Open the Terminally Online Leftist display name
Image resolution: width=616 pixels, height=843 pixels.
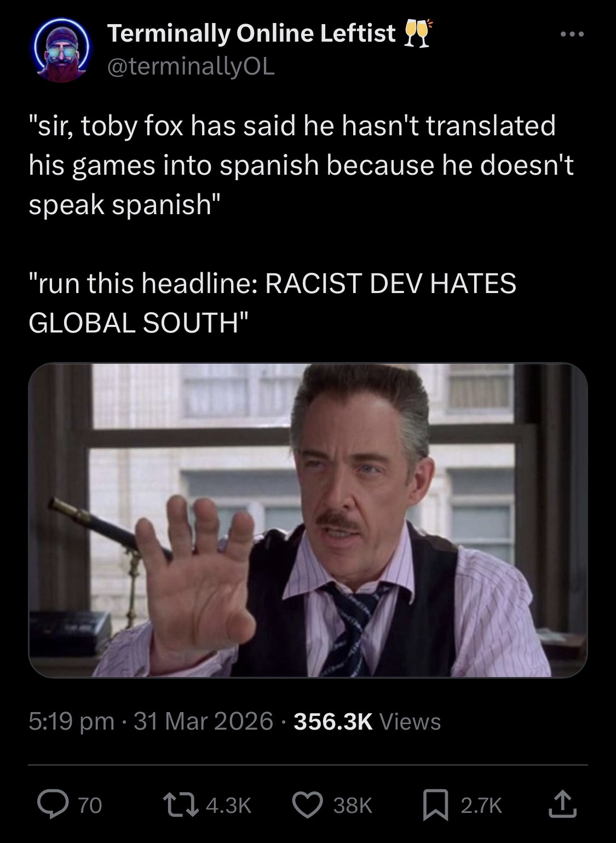pyautogui.click(x=251, y=33)
